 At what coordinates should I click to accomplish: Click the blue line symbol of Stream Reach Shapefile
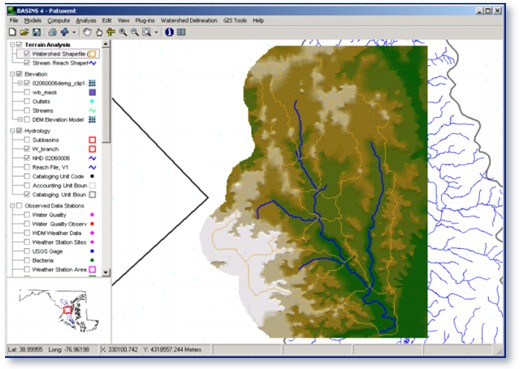92,63
